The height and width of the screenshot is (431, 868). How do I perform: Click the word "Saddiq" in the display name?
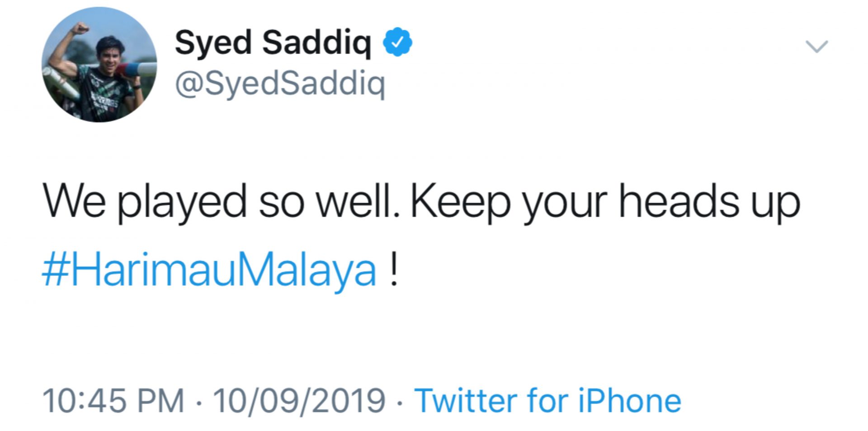click(x=316, y=43)
